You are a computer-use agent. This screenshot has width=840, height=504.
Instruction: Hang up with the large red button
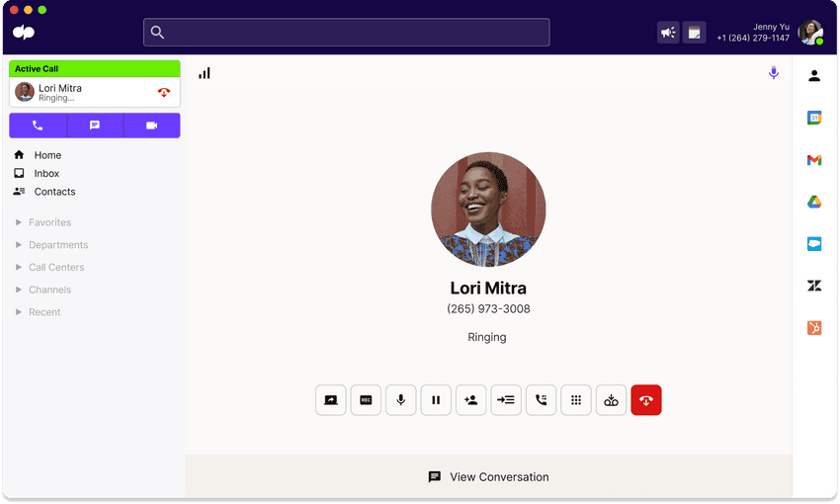[x=646, y=400]
